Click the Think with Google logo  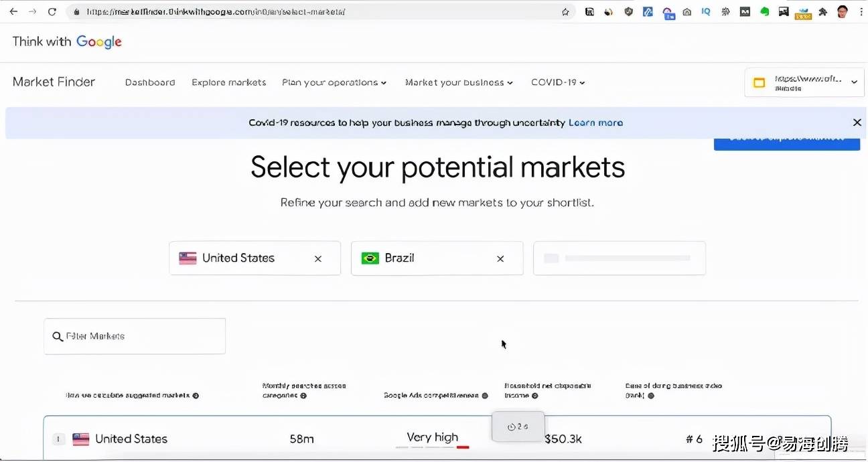click(67, 42)
